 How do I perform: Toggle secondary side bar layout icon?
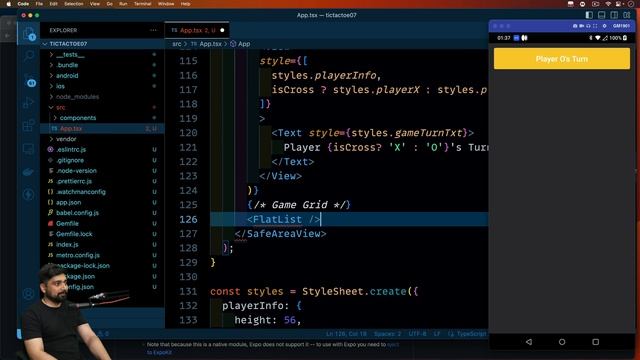coord(614,15)
